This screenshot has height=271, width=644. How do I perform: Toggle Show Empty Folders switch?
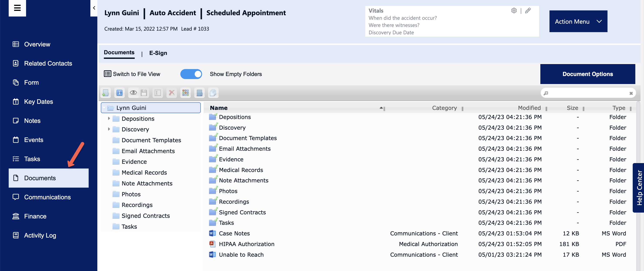pos(191,74)
